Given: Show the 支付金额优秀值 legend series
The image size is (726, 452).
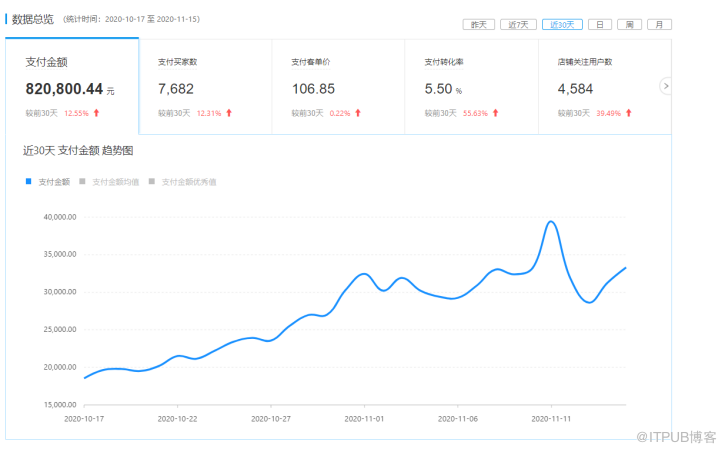Looking at the screenshot, I should pyautogui.click(x=184, y=182).
